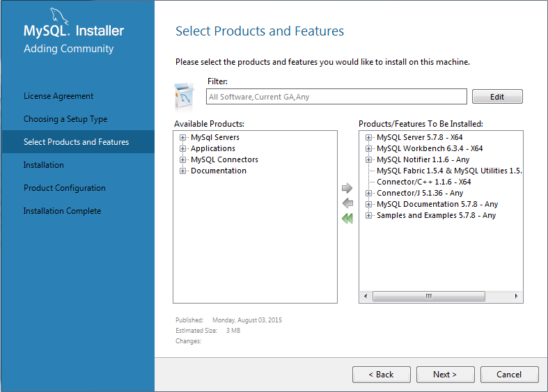Go to Choosing a Setup Type step
The width and height of the screenshot is (548, 392).
65,119
